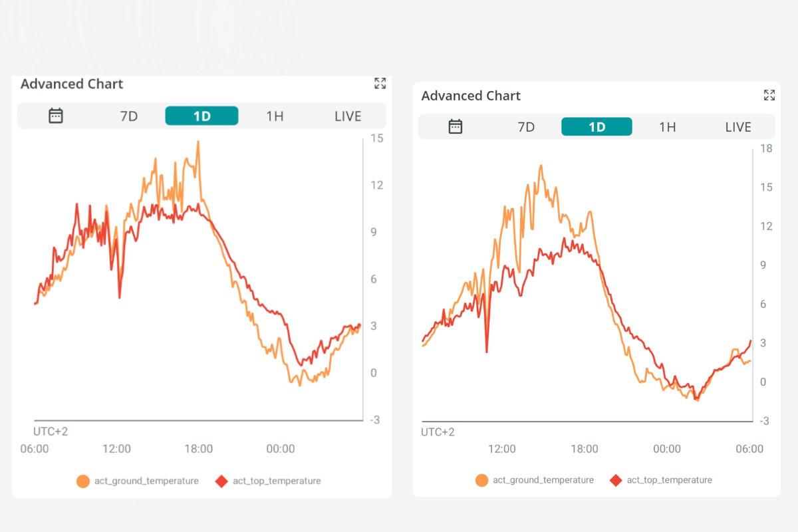The width and height of the screenshot is (798, 532).
Task: Click red diamond legend icon in left chart
Action: point(221,481)
